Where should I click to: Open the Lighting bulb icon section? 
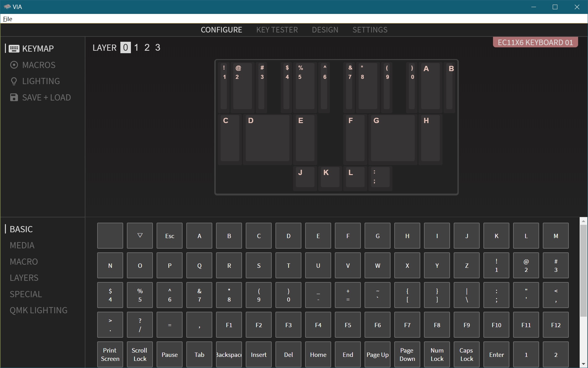point(14,81)
